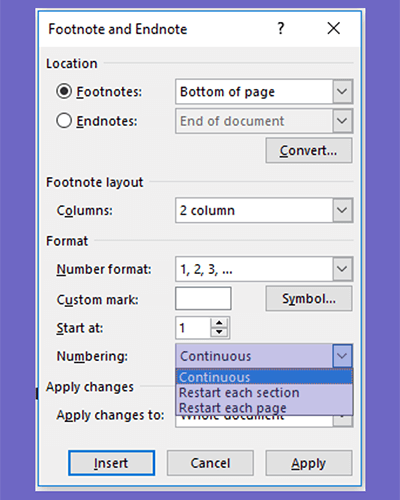Decrease Start at value with down arrow

tap(219, 332)
